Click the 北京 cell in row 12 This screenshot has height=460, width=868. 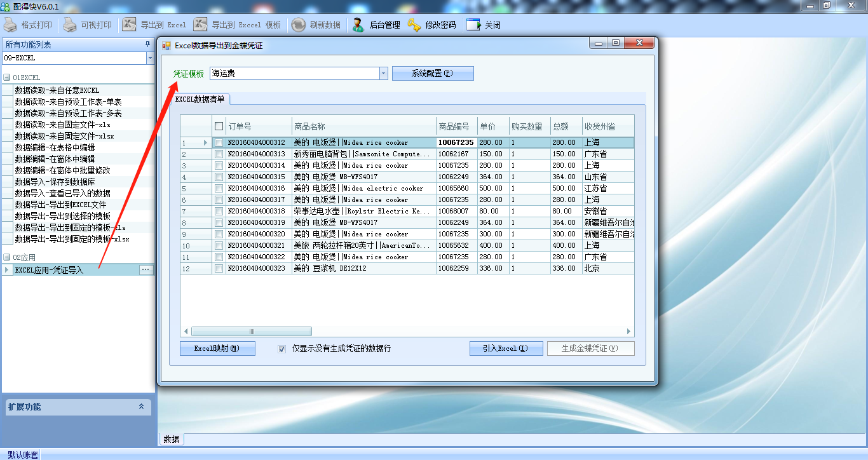[x=608, y=269]
